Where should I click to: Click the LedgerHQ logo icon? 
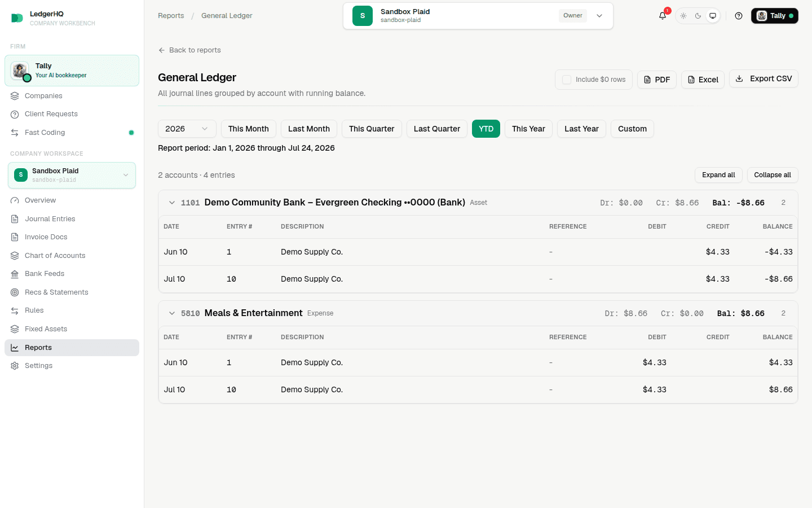pyautogui.click(x=17, y=18)
